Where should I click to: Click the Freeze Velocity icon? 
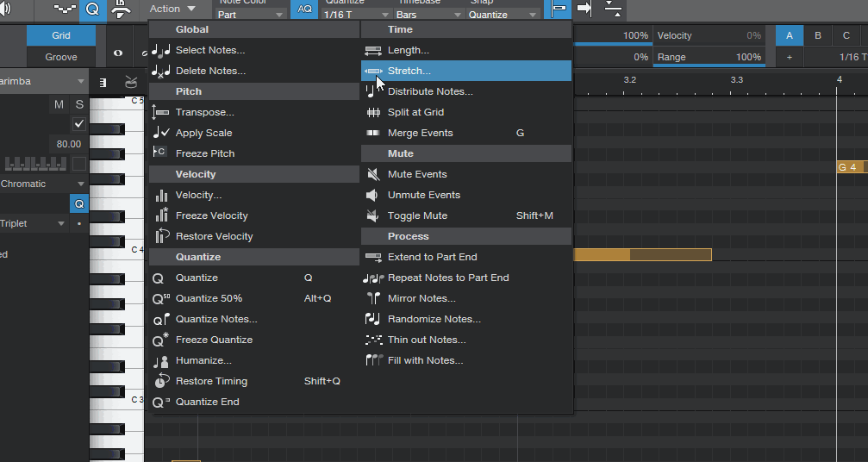coord(160,215)
